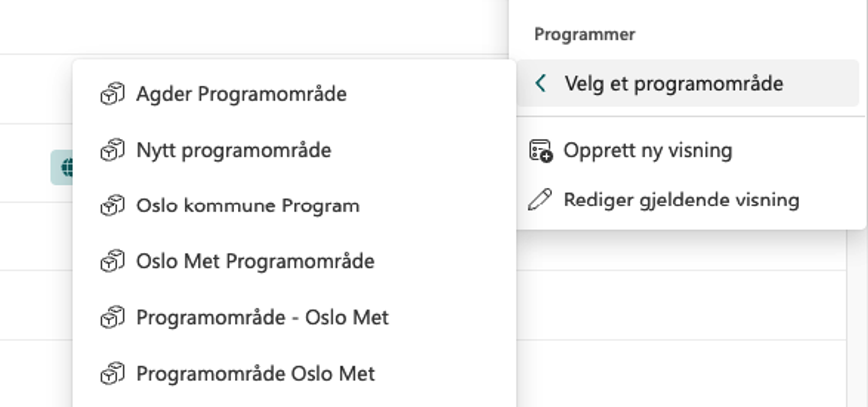Click the cube icon beside Agder Programområde
The image size is (868, 407).
coord(113,94)
